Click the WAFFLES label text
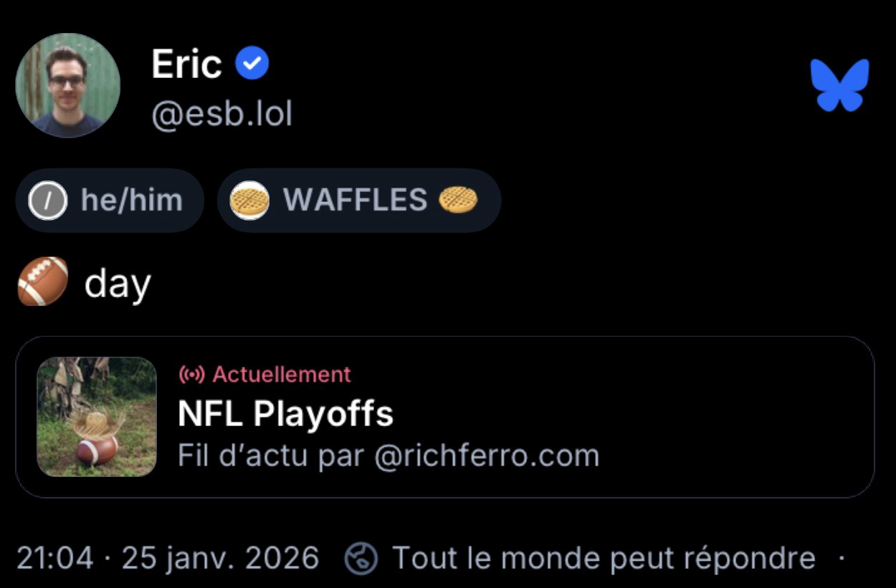The width and height of the screenshot is (896, 588). coord(355,201)
